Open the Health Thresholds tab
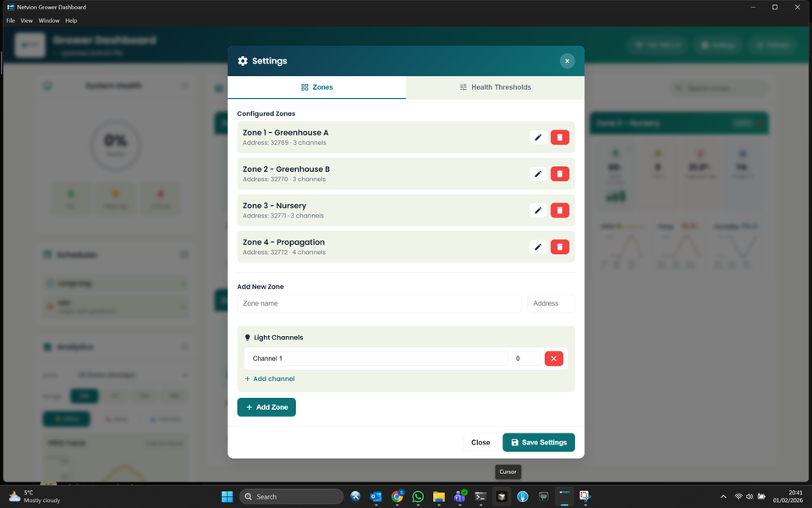 pyautogui.click(x=495, y=87)
